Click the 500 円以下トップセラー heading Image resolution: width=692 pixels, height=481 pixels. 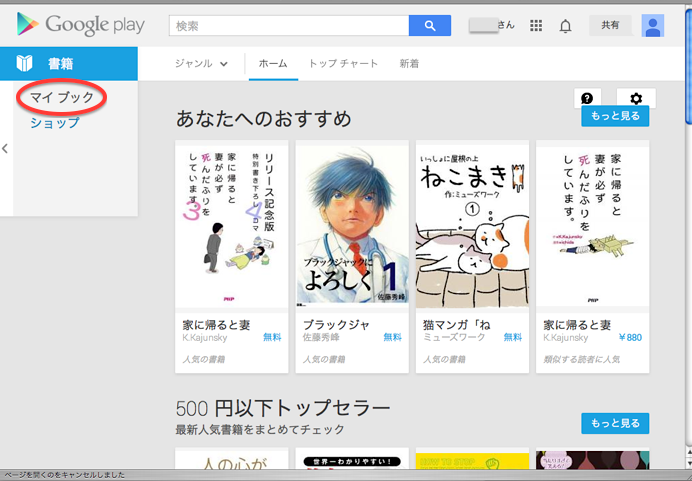pos(283,408)
